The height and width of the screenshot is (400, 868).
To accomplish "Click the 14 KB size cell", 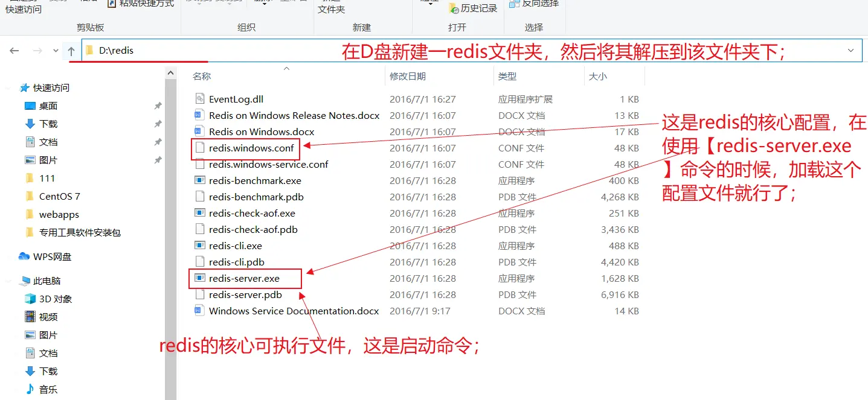I will [x=626, y=311].
